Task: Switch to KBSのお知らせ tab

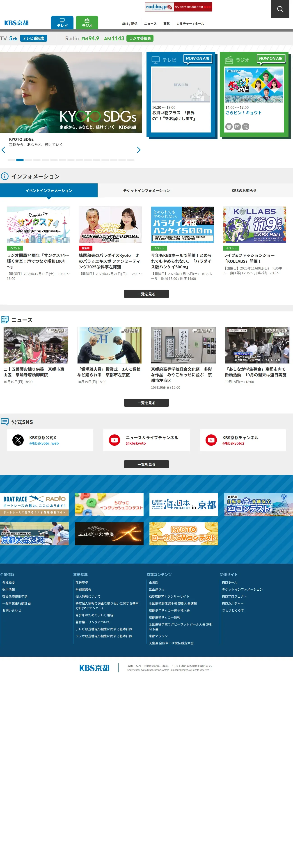Action: (x=244, y=191)
